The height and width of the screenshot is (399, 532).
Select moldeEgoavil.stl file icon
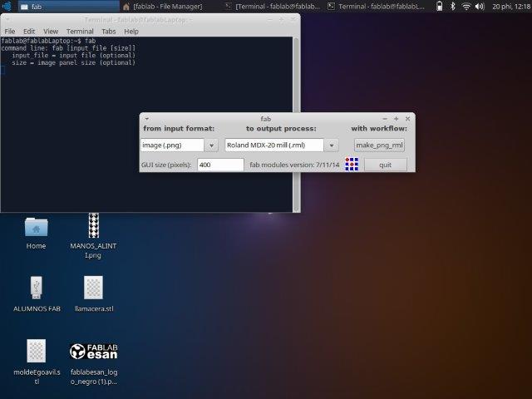[37, 351]
